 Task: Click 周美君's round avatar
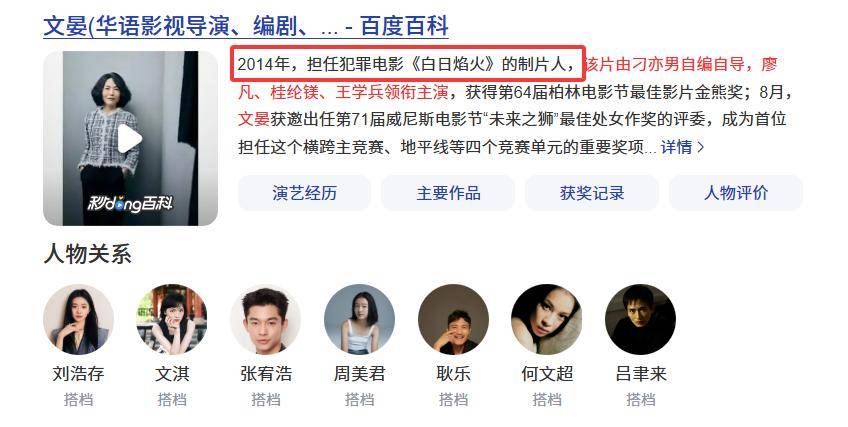[x=360, y=319]
